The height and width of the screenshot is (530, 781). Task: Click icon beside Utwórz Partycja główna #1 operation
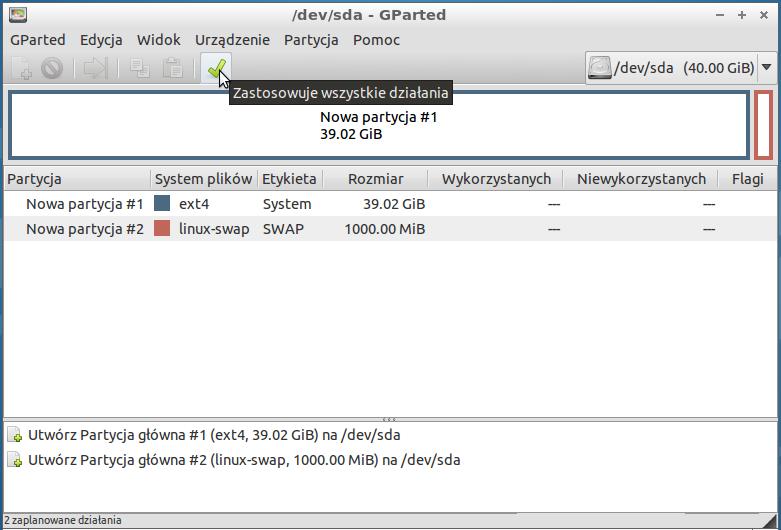[x=14, y=435]
